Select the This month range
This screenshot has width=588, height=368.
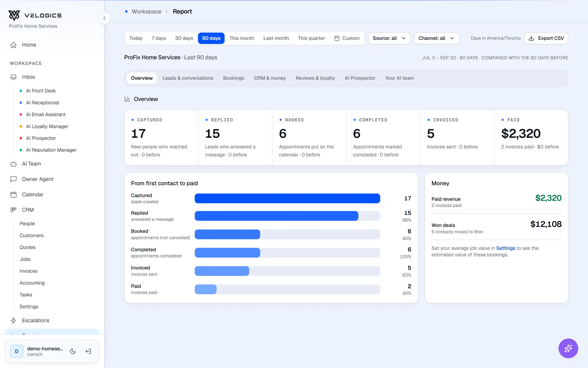(242, 38)
